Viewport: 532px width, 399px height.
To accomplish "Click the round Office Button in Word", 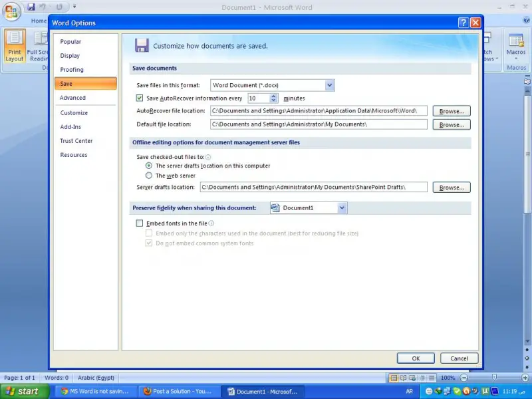I will [x=11, y=11].
